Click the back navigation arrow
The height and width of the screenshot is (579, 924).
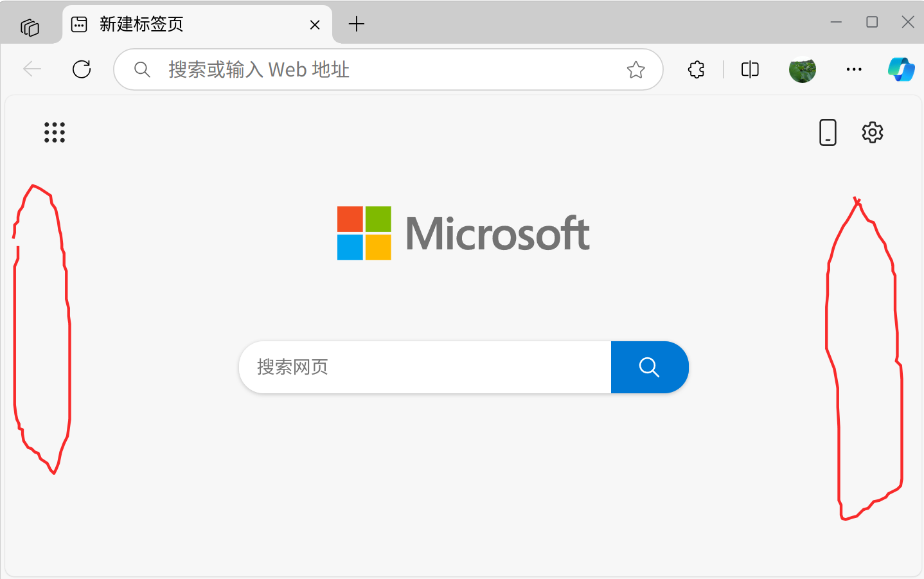pos(32,69)
